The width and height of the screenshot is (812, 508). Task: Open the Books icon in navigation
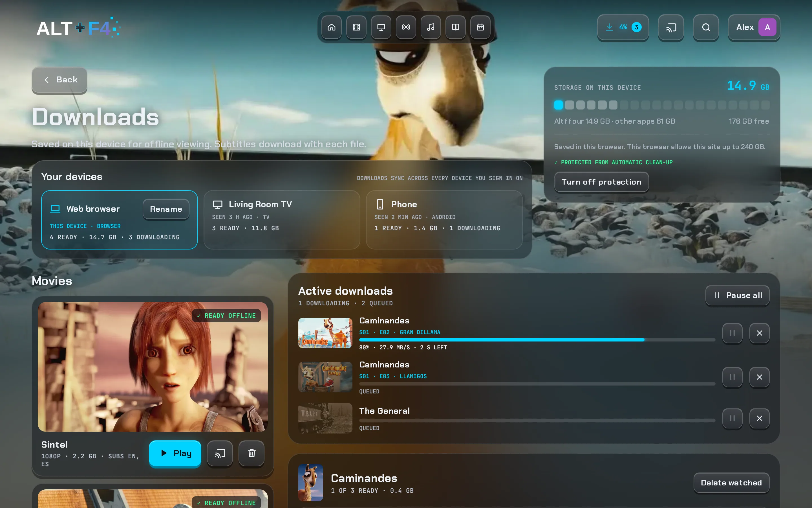pos(456,27)
